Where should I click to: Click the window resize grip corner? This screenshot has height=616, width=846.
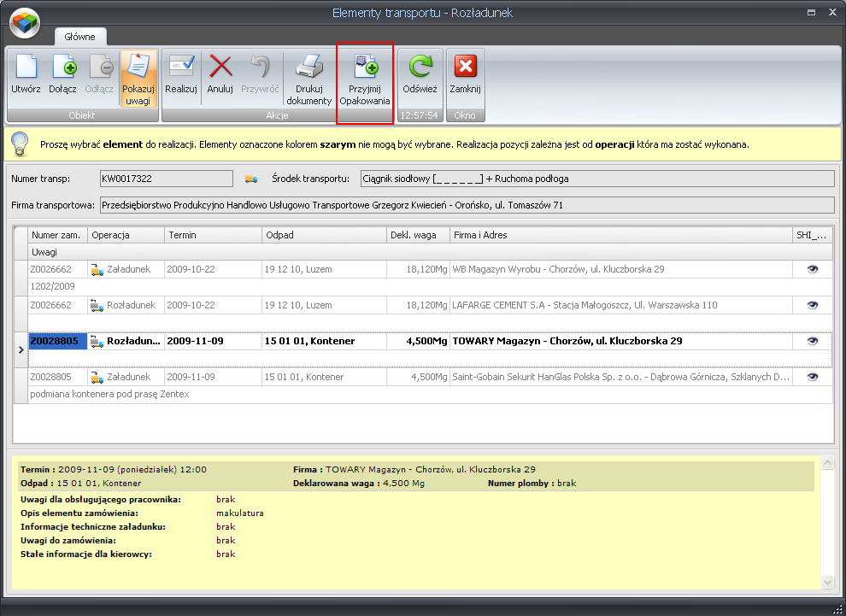coord(837,608)
